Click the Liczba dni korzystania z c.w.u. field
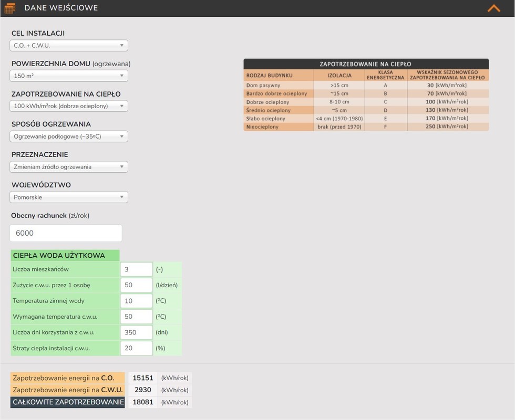The image size is (515, 420). coord(136,333)
